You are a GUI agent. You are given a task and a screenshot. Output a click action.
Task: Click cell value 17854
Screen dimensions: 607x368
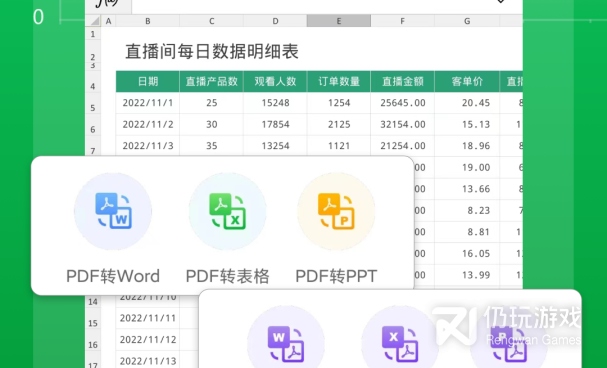[x=275, y=125]
